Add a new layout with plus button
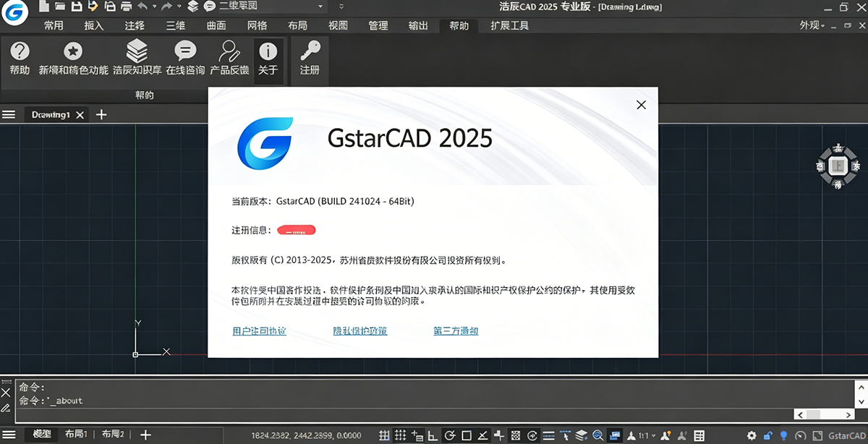 click(x=145, y=435)
